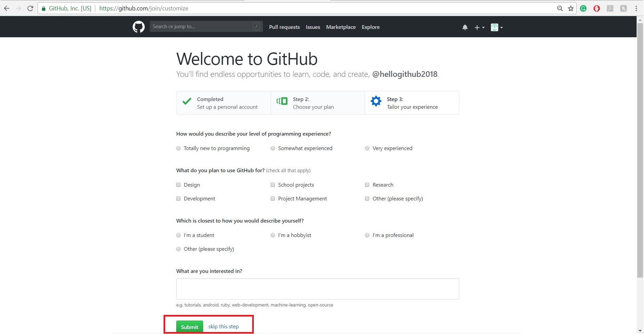
Task: Select I'm a student
Action: point(178,235)
